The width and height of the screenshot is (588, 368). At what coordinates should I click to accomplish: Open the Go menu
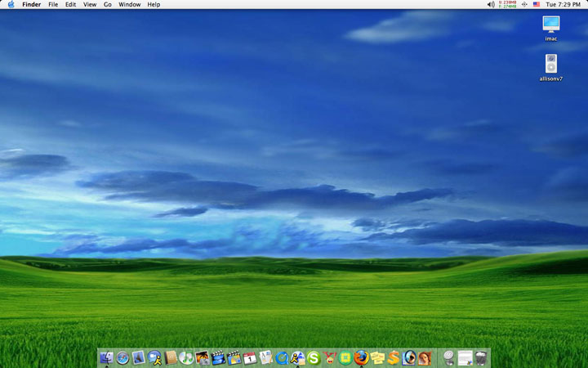click(108, 5)
